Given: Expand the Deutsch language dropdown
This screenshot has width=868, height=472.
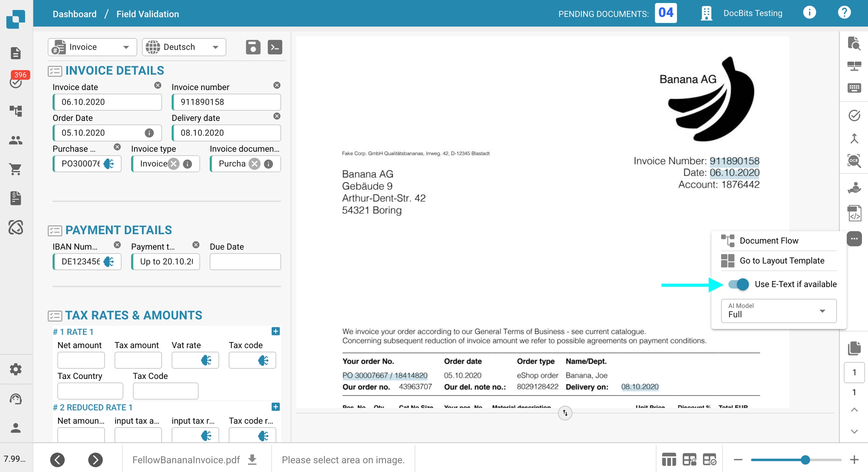Looking at the screenshot, I should coord(184,47).
